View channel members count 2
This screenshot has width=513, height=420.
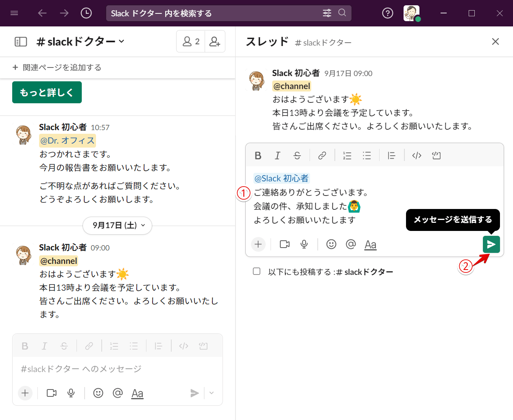(191, 41)
